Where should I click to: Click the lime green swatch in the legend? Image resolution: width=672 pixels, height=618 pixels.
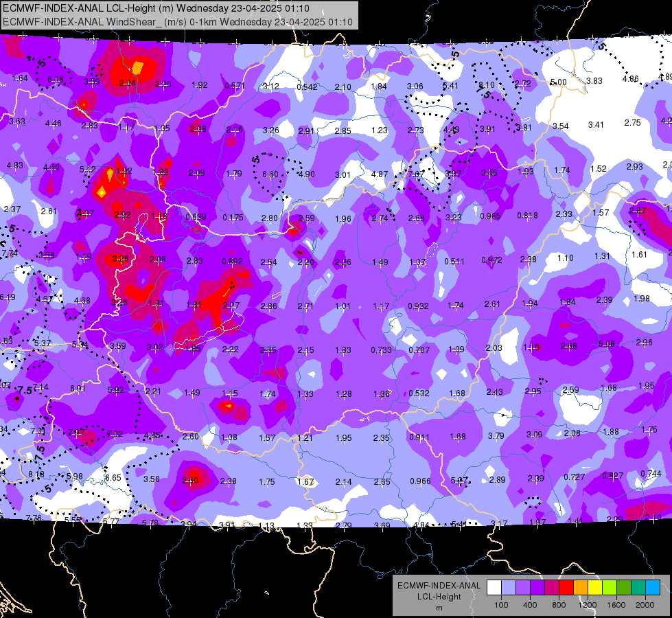610,587
